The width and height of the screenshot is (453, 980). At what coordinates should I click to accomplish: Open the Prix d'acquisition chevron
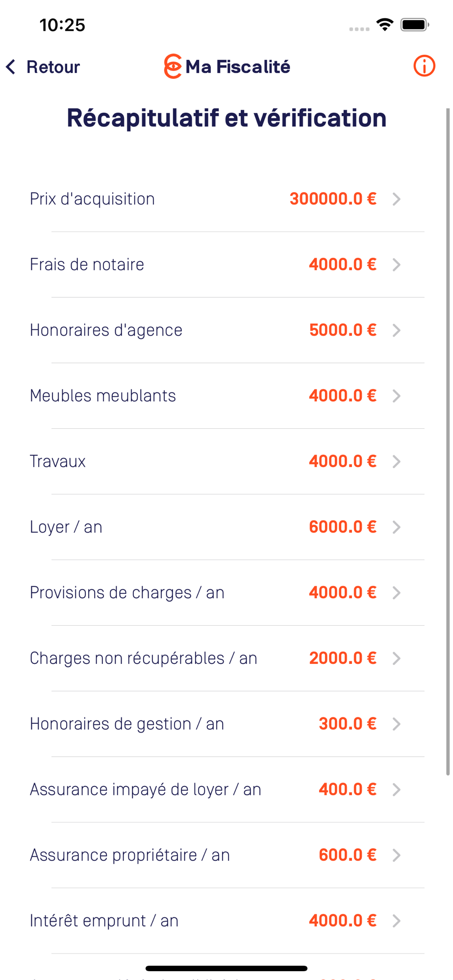tap(397, 199)
